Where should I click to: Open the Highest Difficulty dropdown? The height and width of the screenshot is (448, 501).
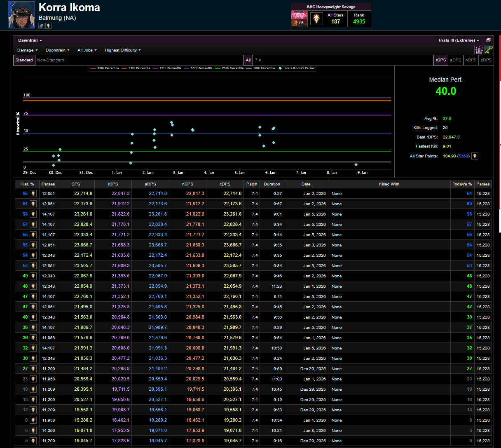123,50
